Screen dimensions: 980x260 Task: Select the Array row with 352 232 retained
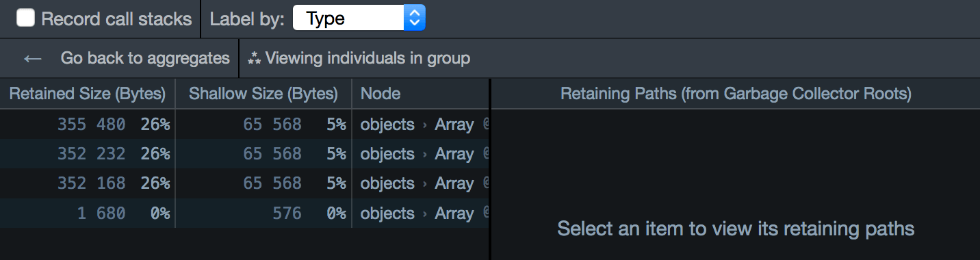244,154
